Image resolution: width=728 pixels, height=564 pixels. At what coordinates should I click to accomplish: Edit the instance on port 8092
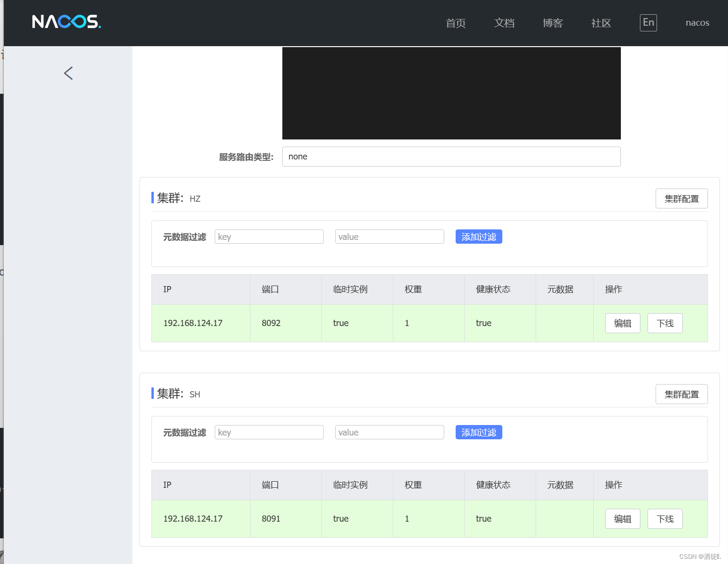(623, 323)
